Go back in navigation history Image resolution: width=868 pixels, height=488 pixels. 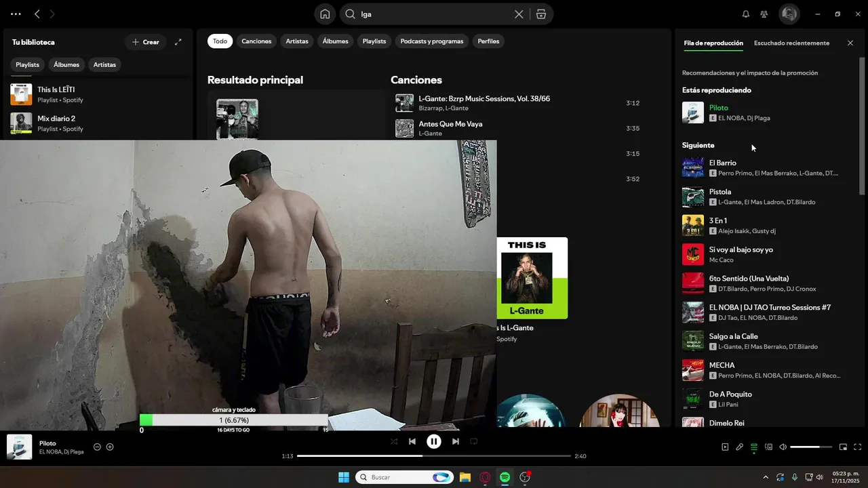click(x=37, y=14)
